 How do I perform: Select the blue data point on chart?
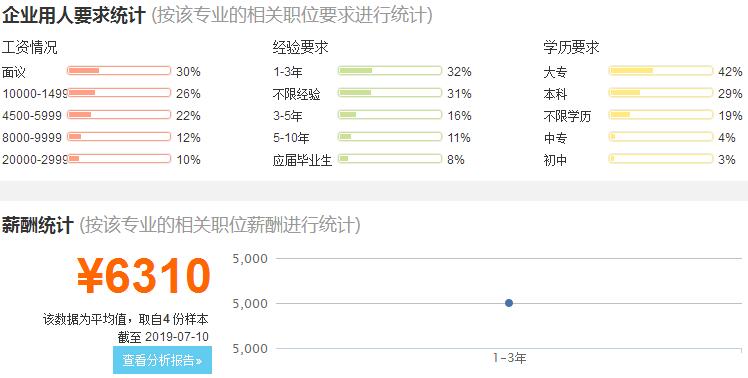509,303
